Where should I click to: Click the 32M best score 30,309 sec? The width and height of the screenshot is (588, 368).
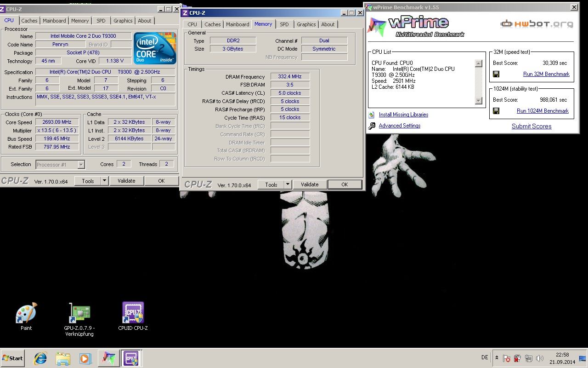pos(554,63)
